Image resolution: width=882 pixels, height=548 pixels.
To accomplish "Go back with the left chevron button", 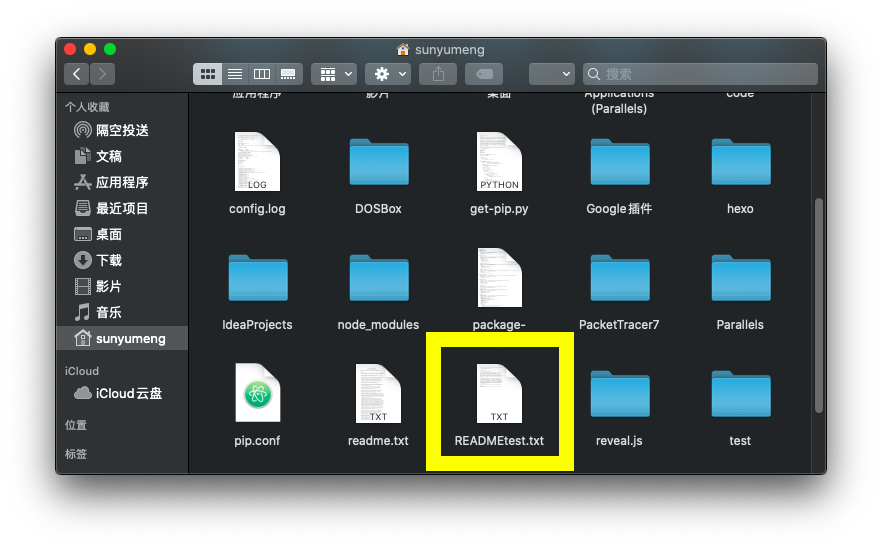I will click(76, 74).
